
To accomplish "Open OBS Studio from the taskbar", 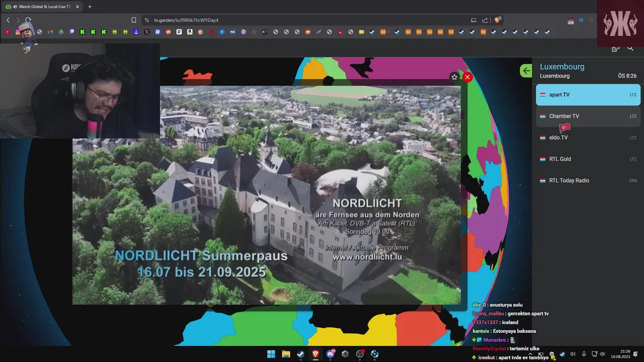I will pyautogui.click(x=360, y=354).
